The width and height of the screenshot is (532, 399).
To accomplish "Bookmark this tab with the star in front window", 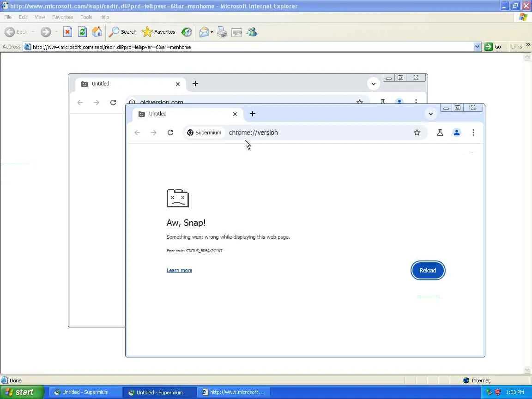I will click(417, 133).
